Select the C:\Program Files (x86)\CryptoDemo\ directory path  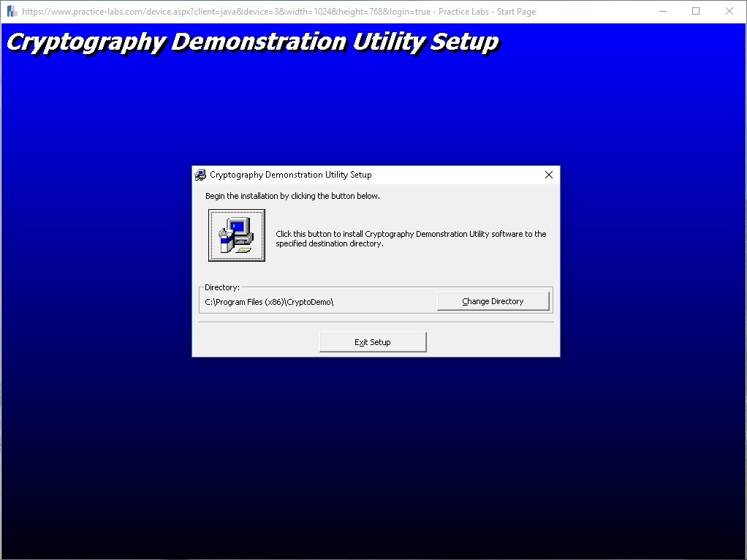click(269, 301)
